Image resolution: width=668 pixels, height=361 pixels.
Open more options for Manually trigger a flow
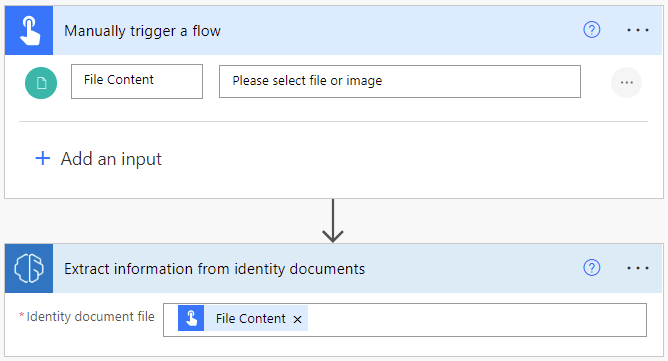coord(637,30)
